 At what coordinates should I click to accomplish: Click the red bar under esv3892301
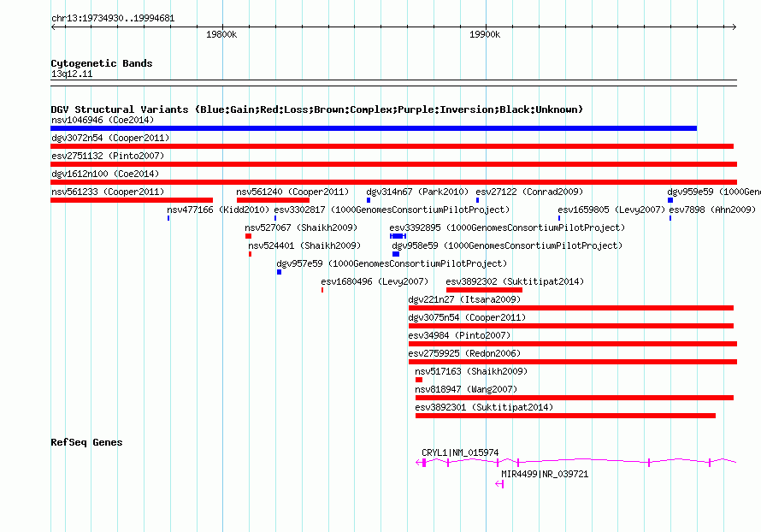coord(565,416)
